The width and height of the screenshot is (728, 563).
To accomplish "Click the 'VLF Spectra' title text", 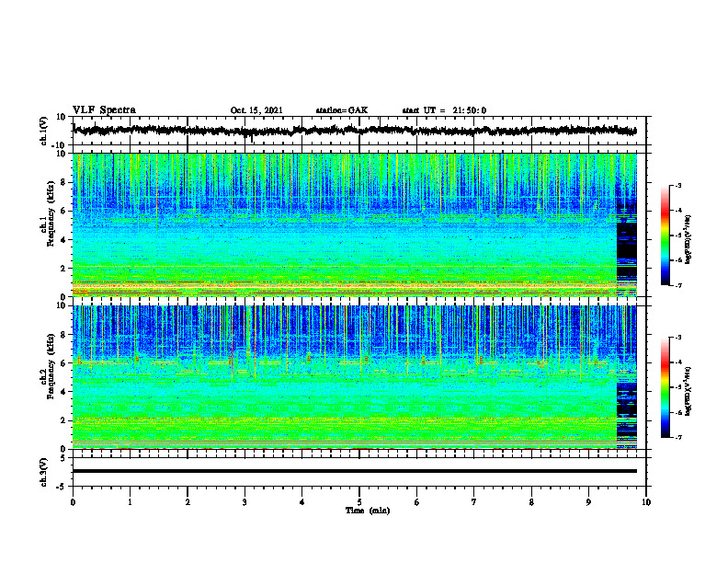I will tap(104, 110).
